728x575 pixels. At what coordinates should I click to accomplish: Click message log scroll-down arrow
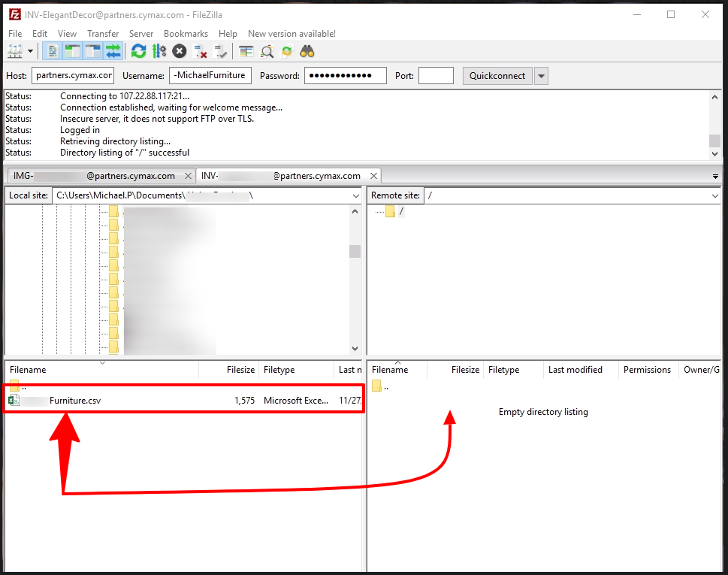714,154
